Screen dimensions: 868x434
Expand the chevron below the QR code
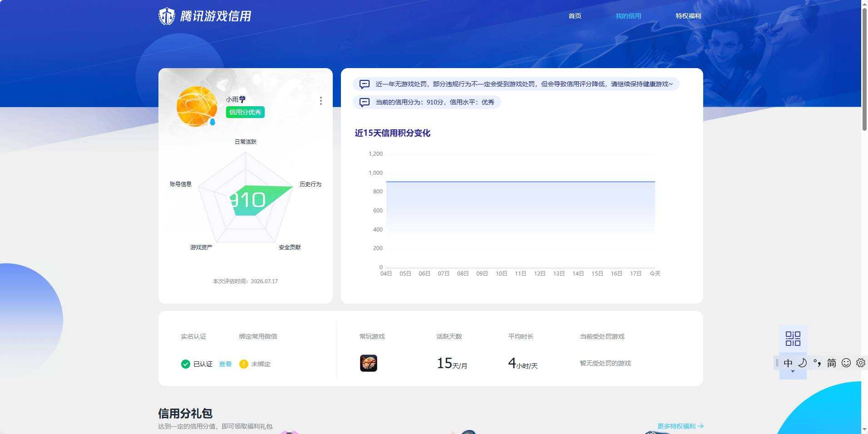pos(793,371)
